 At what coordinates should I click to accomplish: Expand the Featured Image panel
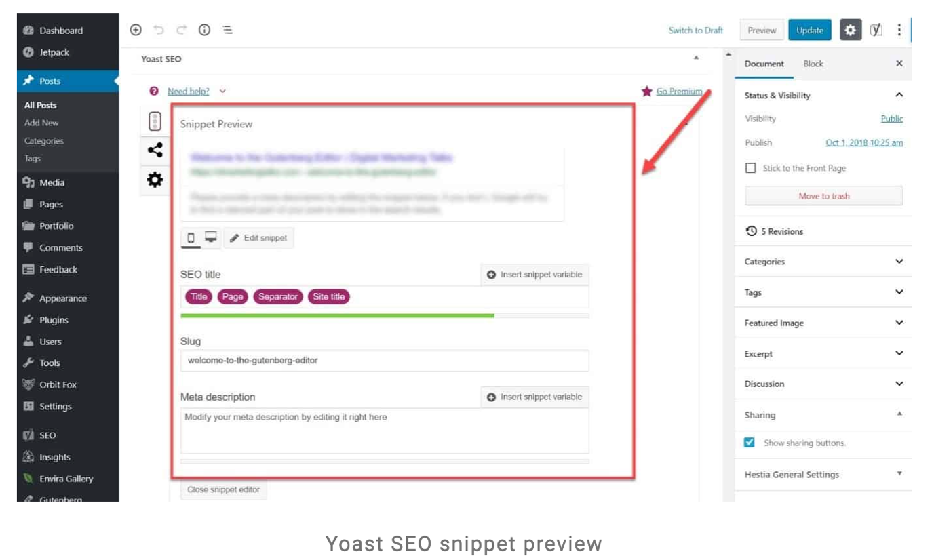point(899,323)
